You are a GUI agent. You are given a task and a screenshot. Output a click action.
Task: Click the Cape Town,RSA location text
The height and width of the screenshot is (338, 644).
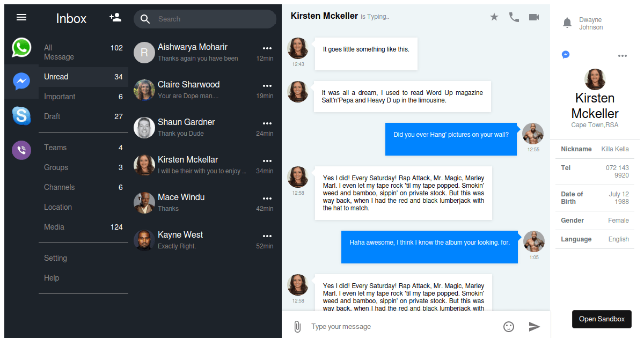coord(595,125)
